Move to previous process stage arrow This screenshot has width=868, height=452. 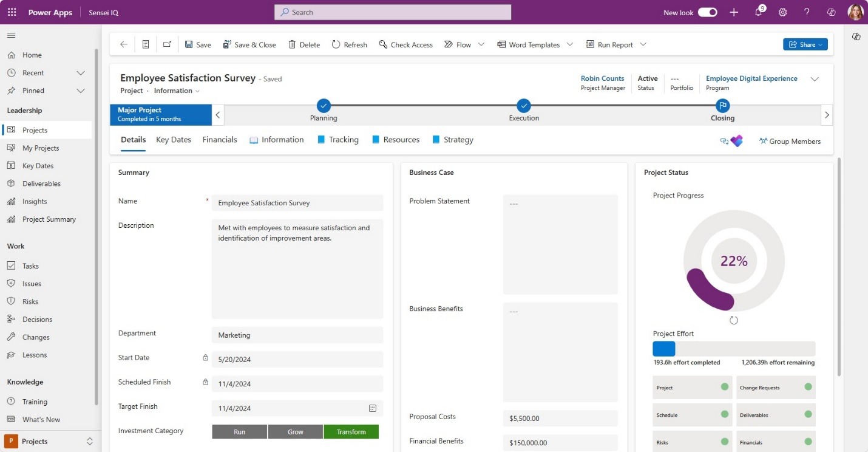pyautogui.click(x=219, y=115)
